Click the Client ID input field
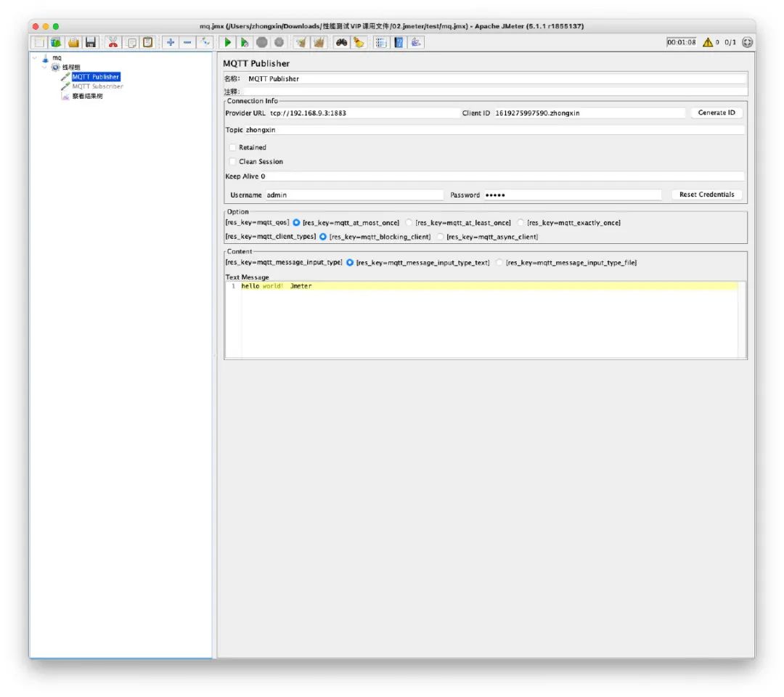The width and height of the screenshot is (784, 697). 589,113
